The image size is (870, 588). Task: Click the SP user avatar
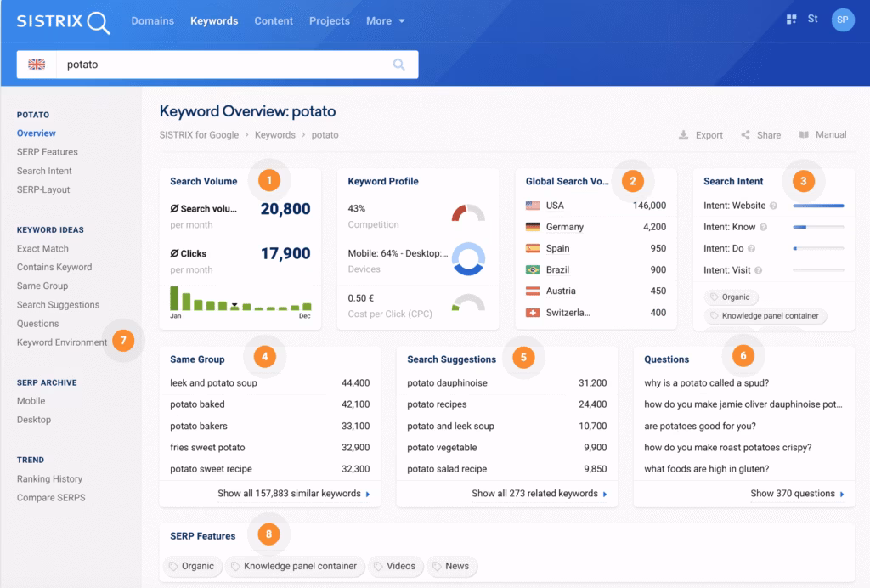click(x=842, y=20)
